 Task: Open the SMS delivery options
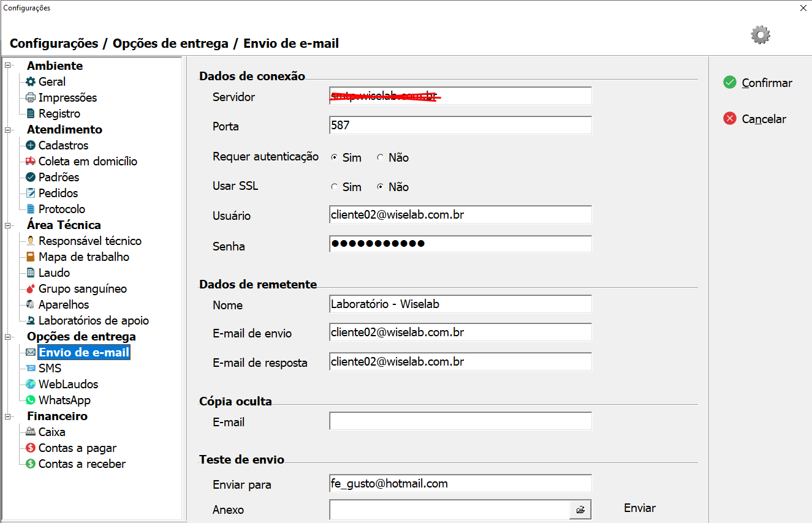pyautogui.click(x=50, y=368)
